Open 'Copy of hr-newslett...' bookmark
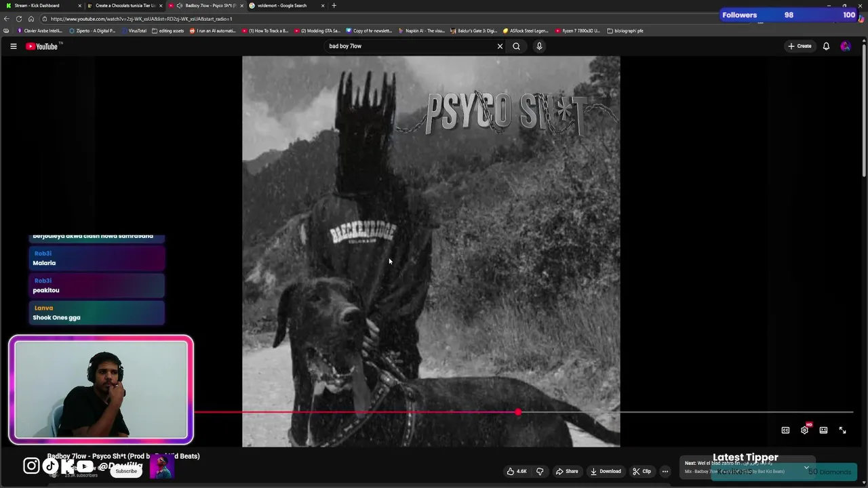This screenshot has width=868, height=488. [369, 30]
